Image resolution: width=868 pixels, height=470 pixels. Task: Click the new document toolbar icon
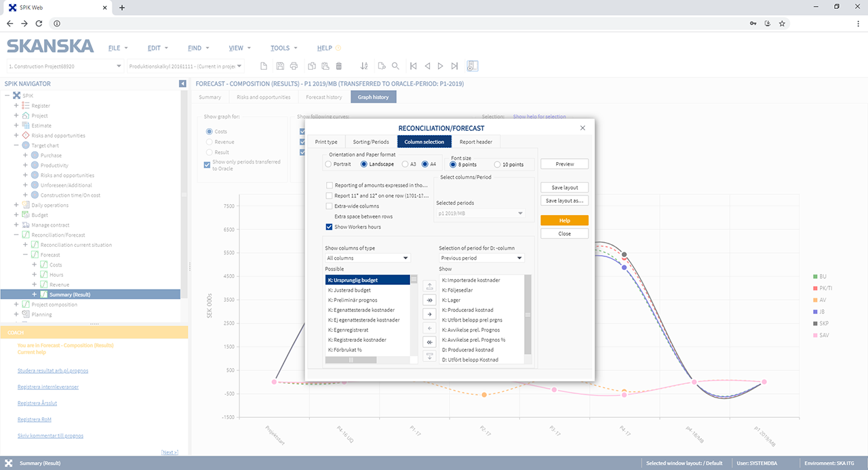click(x=264, y=66)
